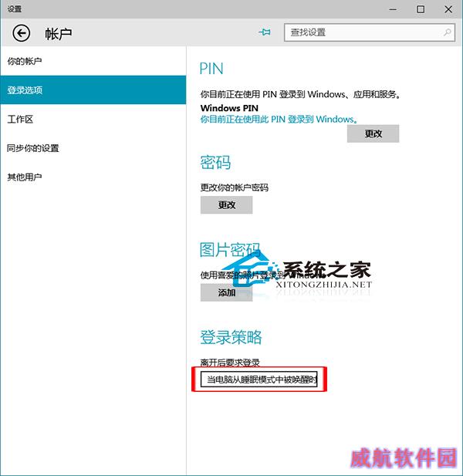Click the Windows PIN bold label
463x476 pixels.
tap(229, 108)
